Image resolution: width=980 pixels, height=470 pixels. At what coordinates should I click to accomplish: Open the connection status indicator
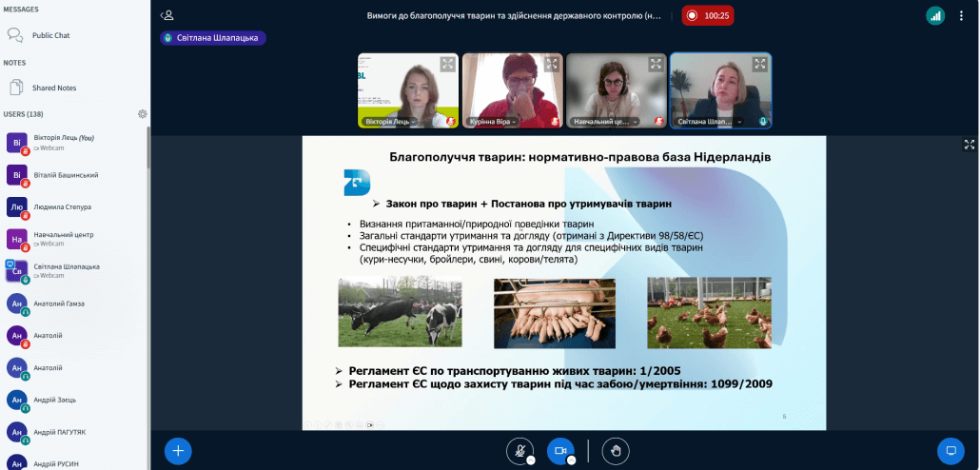coord(935,15)
